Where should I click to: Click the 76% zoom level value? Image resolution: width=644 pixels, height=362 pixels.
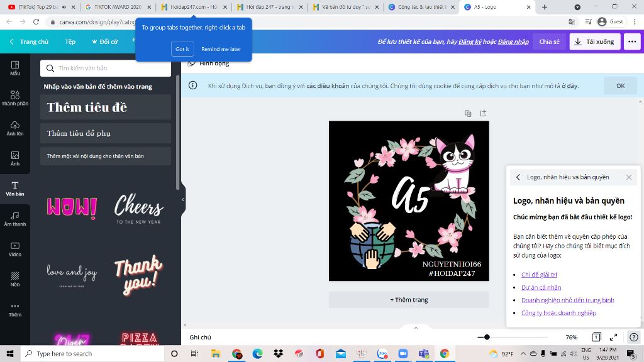pos(571,337)
